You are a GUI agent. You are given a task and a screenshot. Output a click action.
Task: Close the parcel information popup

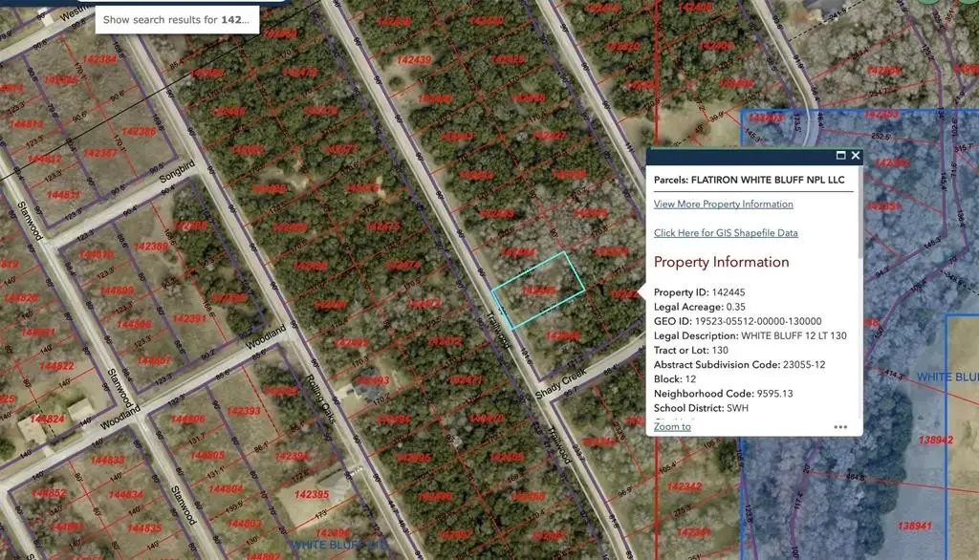tap(856, 156)
